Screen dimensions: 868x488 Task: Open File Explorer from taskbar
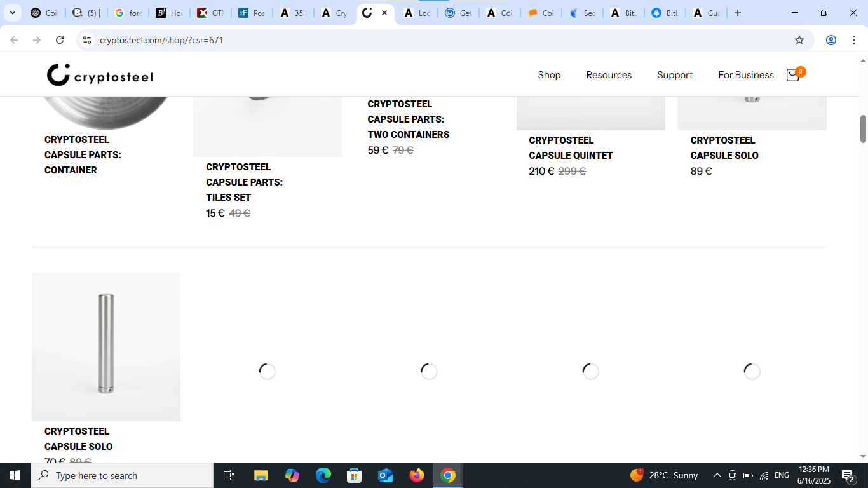point(261,475)
